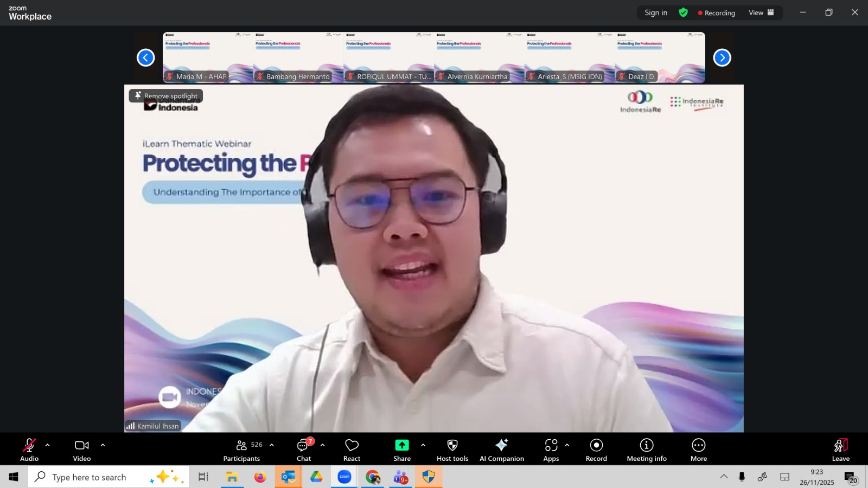This screenshot has height=488, width=868.
Task: Start sharing screen with Share button
Action: [402, 450]
